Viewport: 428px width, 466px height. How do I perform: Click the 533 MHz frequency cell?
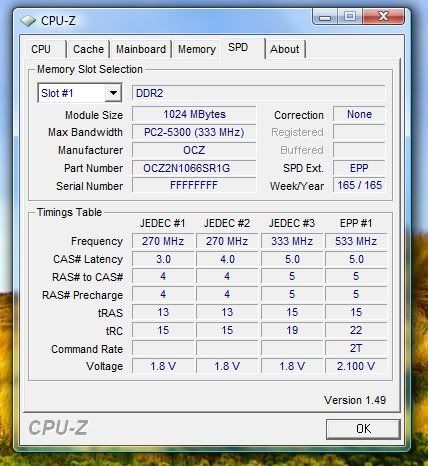pos(356,241)
